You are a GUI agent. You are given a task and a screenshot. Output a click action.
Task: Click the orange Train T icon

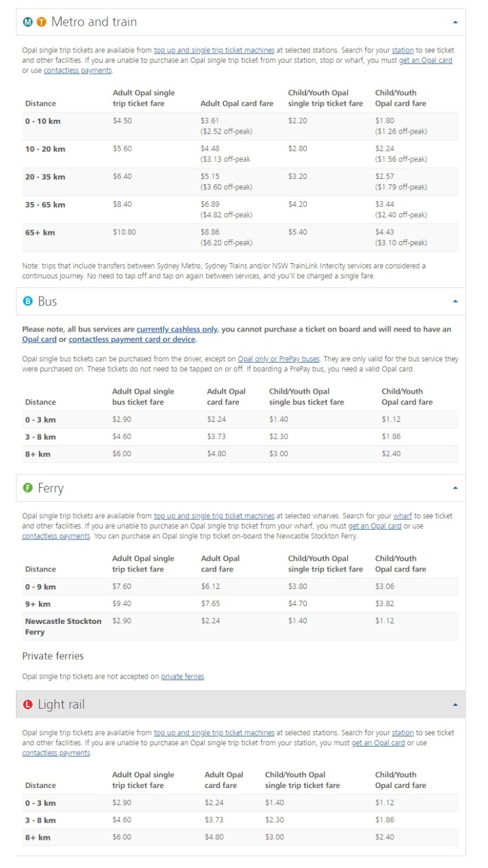pos(41,23)
